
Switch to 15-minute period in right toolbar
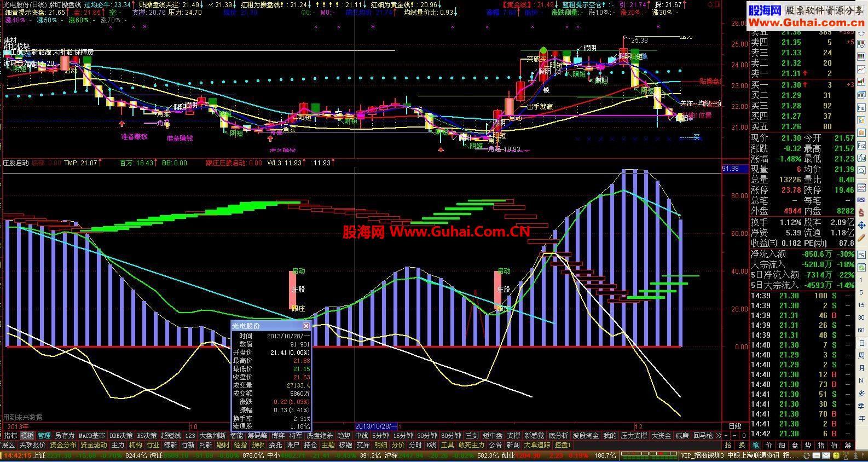click(861, 304)
